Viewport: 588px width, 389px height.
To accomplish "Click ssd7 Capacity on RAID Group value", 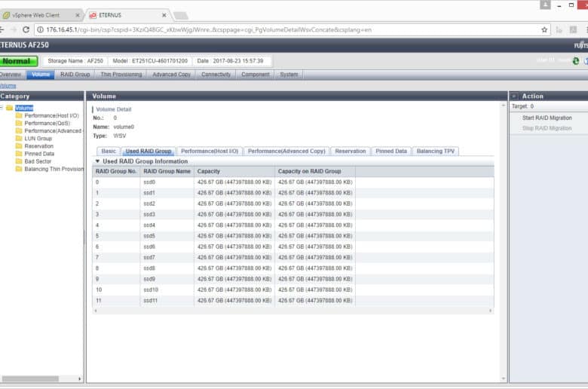I will [315, 258].
